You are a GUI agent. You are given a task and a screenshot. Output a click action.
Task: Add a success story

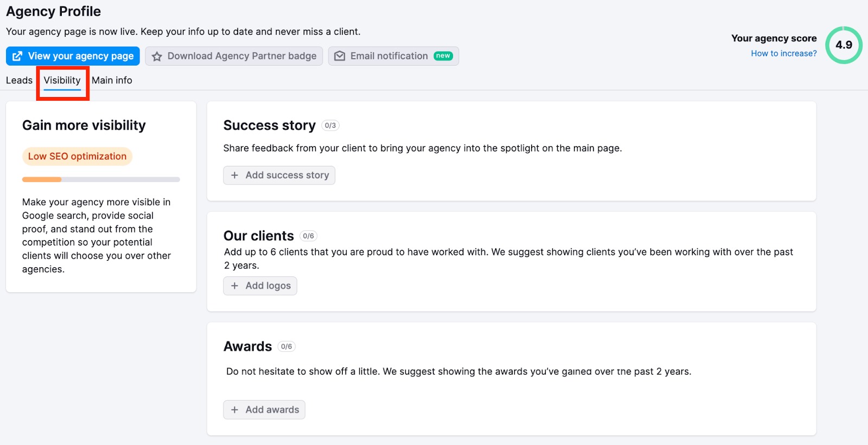pos(279,175)
